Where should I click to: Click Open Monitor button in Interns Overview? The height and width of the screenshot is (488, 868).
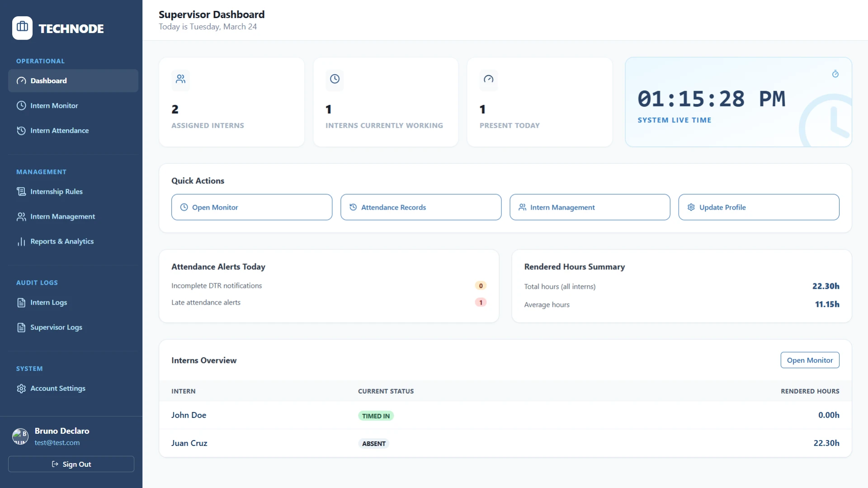click(810, 360)
